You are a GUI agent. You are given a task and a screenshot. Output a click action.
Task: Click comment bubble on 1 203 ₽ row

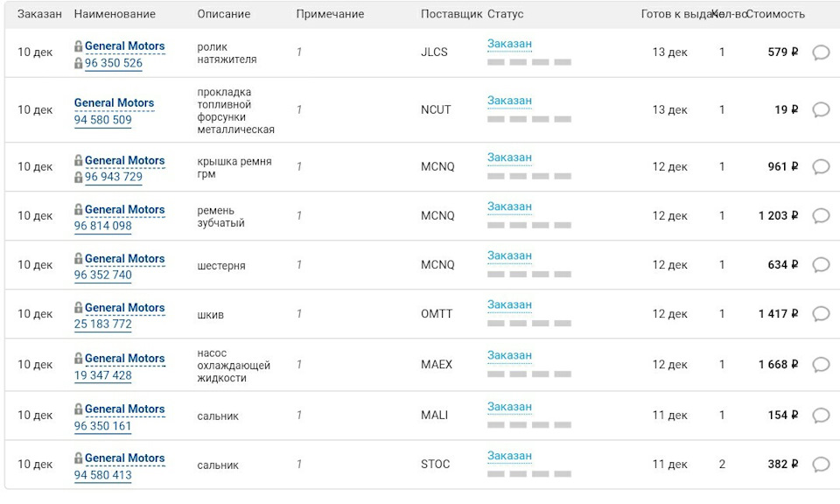[x=821, y=216]
